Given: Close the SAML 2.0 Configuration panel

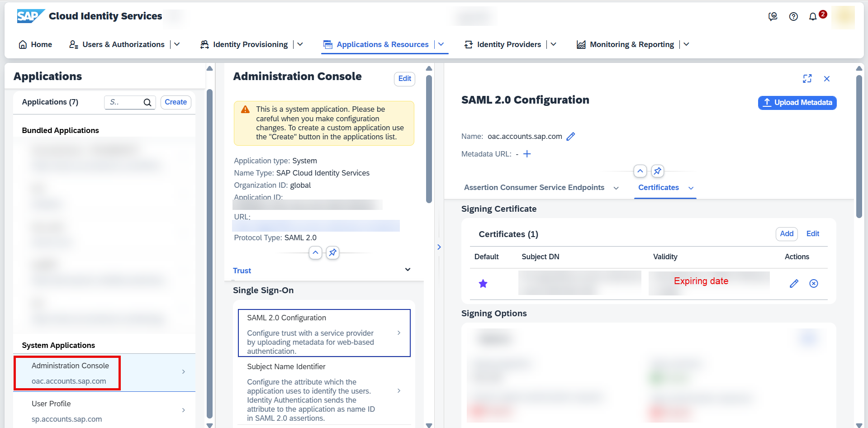Looking at the screenshot, I should pyautogui.click(x=827, y=79).
